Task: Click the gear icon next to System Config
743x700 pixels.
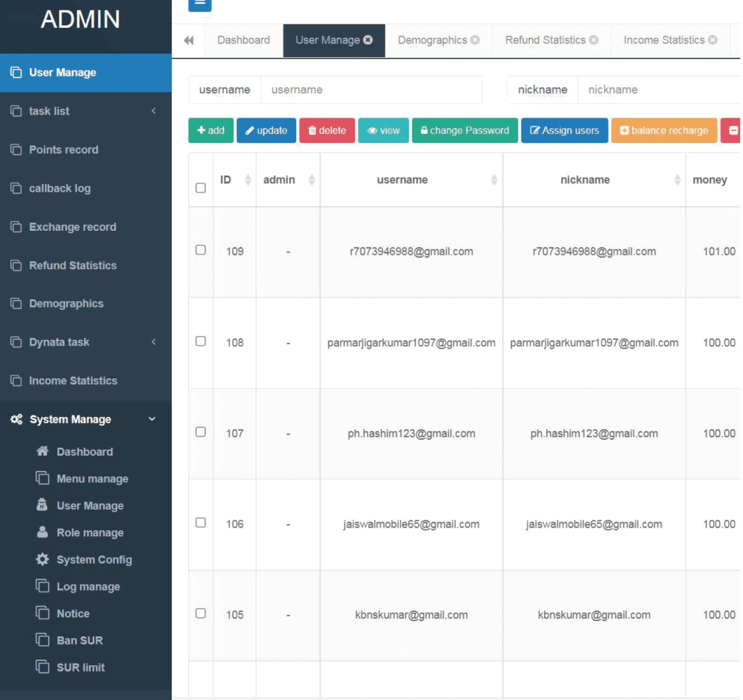Action: point(43,559)
